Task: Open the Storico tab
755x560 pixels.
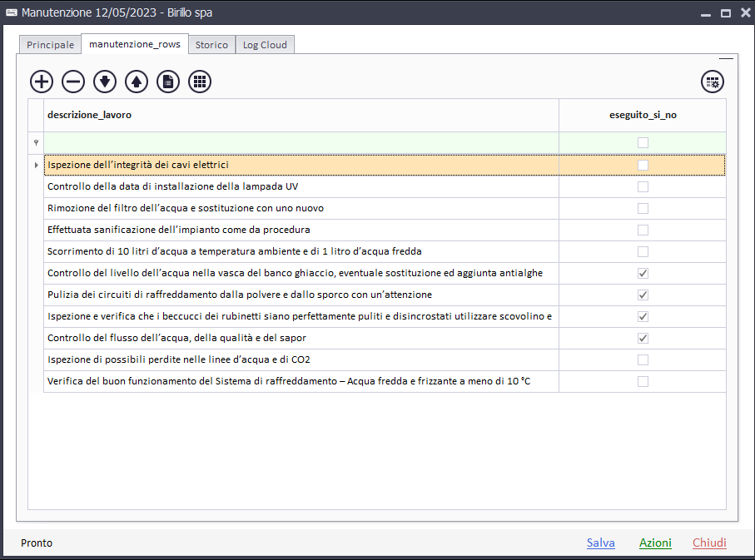Action: pyautogui.click(x=211, y=45)
